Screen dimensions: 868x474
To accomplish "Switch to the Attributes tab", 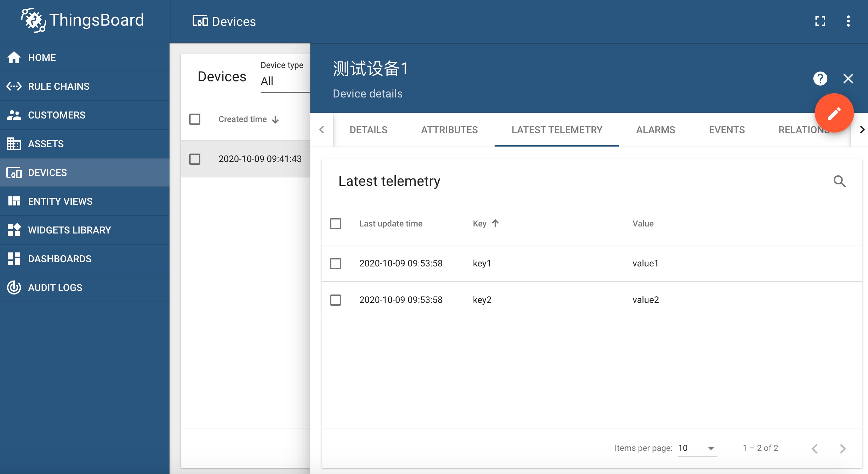I will (449, 130).
